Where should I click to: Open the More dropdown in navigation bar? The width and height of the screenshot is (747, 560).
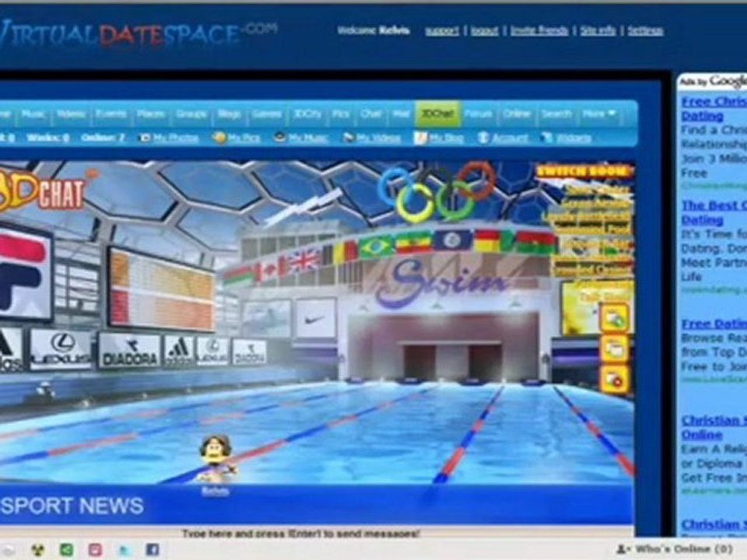[598, 114]
